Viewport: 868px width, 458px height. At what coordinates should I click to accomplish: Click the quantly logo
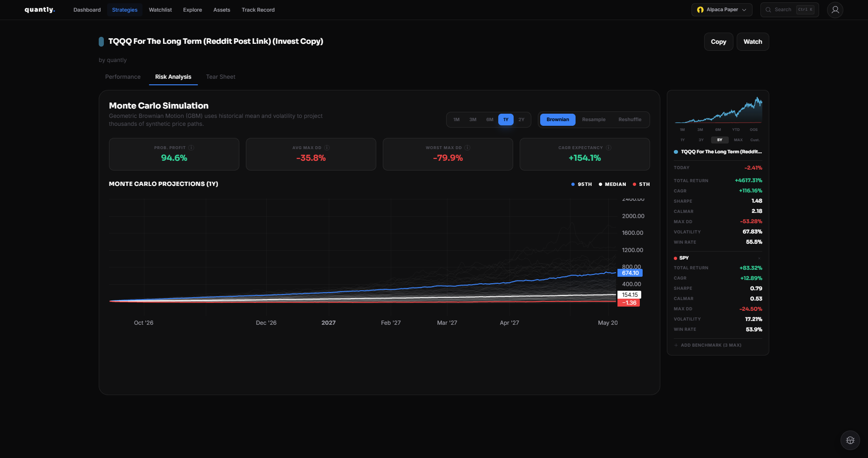click(x=40, y=10)
